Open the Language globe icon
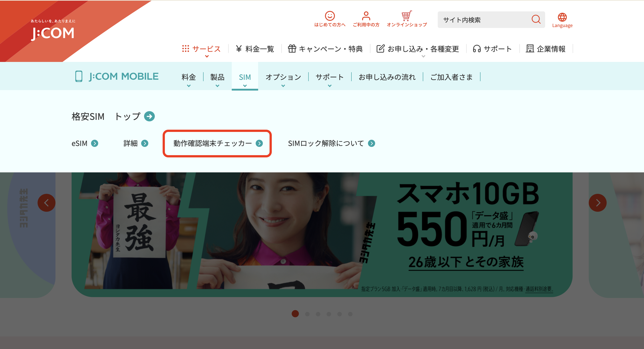Viewport: 644px width, 349px height. point(562,17)
